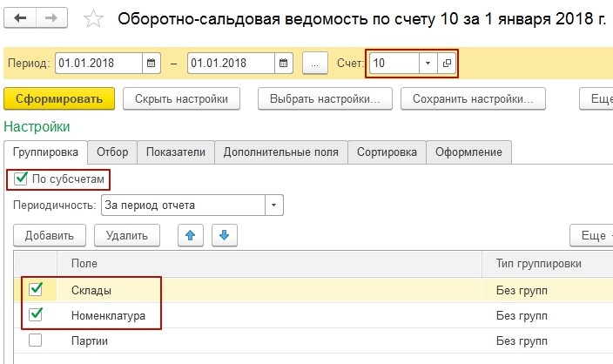Viewport: 613px width, 364px height.
Task: Expand the Счет account dropdown
Action: [427, 64]
